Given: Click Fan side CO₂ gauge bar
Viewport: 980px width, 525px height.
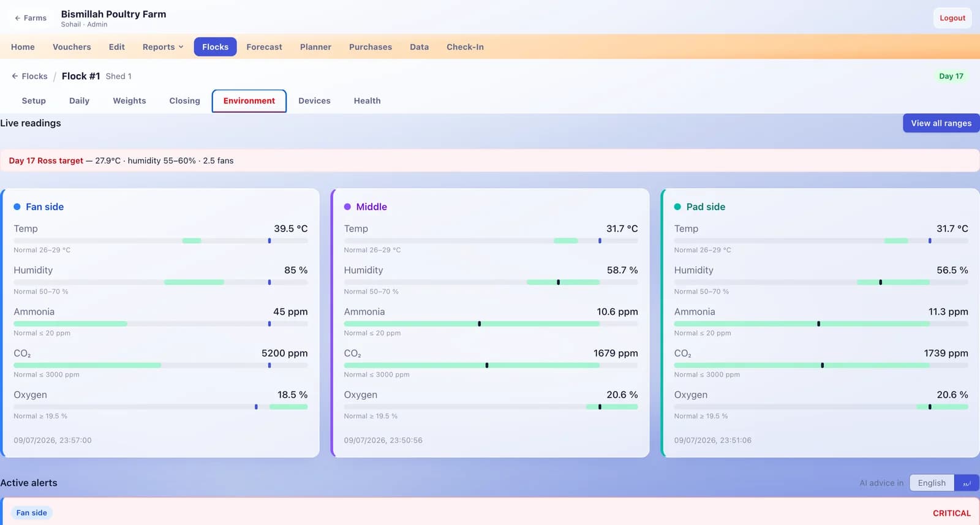Looking at the screenshot, I should (160, 365).
